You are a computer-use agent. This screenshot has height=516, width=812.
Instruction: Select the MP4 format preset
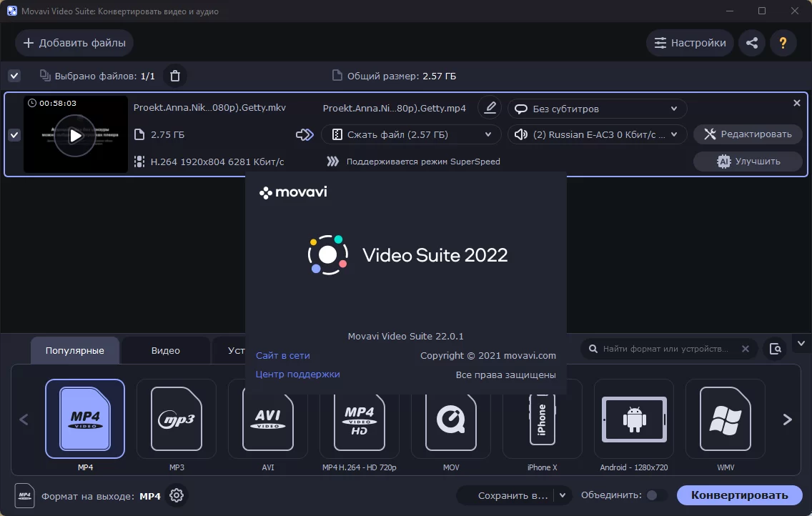pyautogui.click(x=85, y=419)
